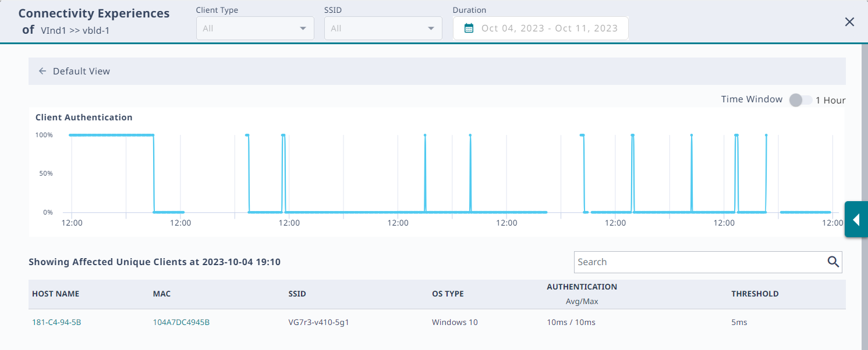Screen dimensions: 868x350
Task: Toggle the Time Window 1 Hour switch
Action: pyautogui.click(x=800, y=100)
